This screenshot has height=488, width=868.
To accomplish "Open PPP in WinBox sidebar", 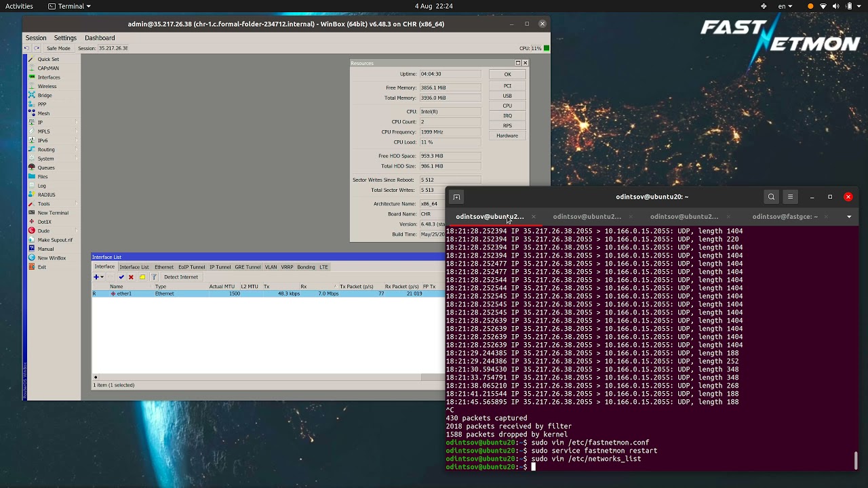I will pos(42,104).
